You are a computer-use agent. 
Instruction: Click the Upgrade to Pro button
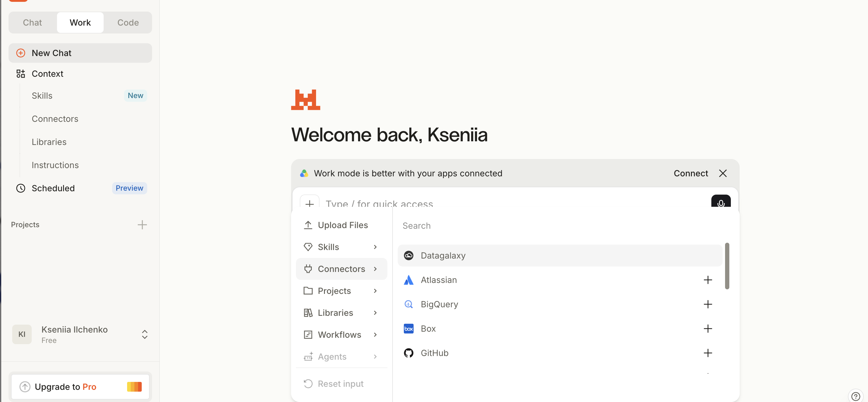tap(80, 387)
